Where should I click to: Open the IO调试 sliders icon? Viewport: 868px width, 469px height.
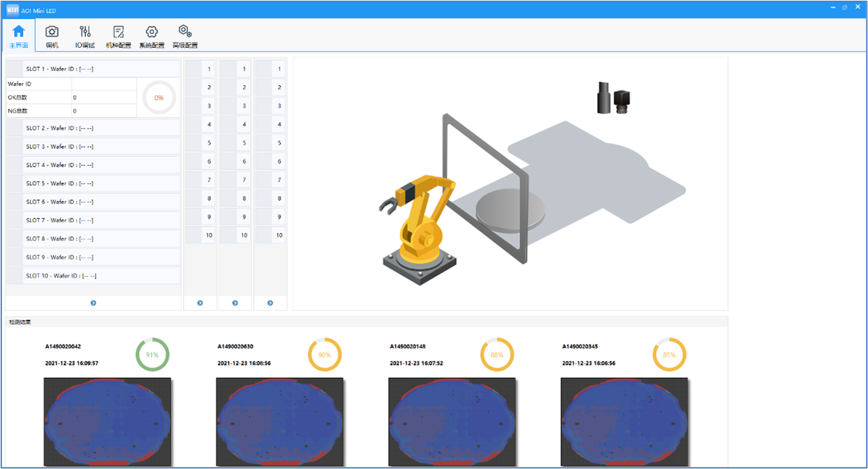[x=85, y=36]
